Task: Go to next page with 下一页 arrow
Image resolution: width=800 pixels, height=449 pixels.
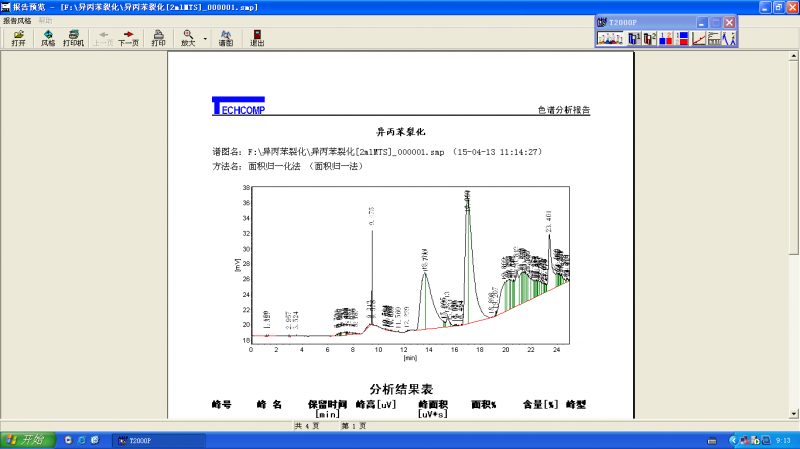Action: click(x=129, y=38)
